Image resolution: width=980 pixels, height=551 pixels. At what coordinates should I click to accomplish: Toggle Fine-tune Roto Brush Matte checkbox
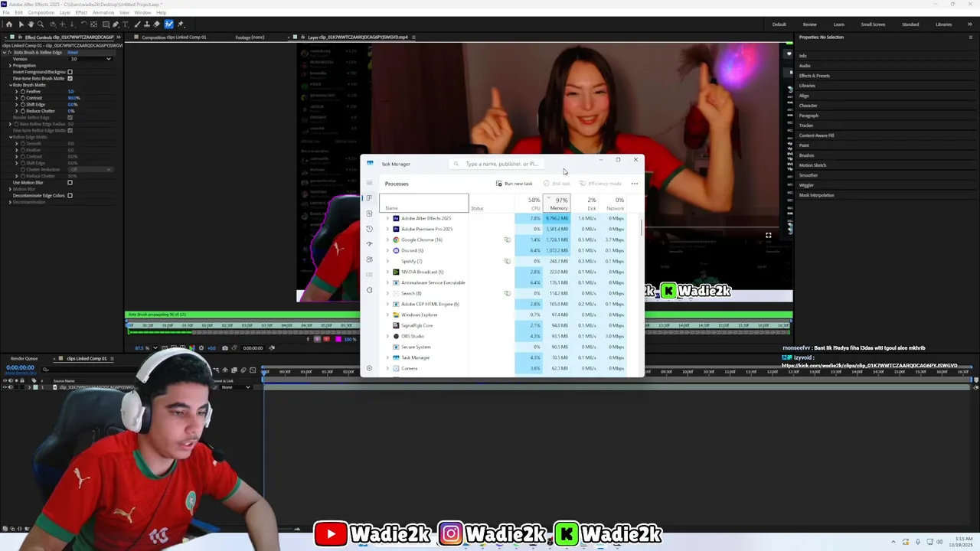[70, 79]
